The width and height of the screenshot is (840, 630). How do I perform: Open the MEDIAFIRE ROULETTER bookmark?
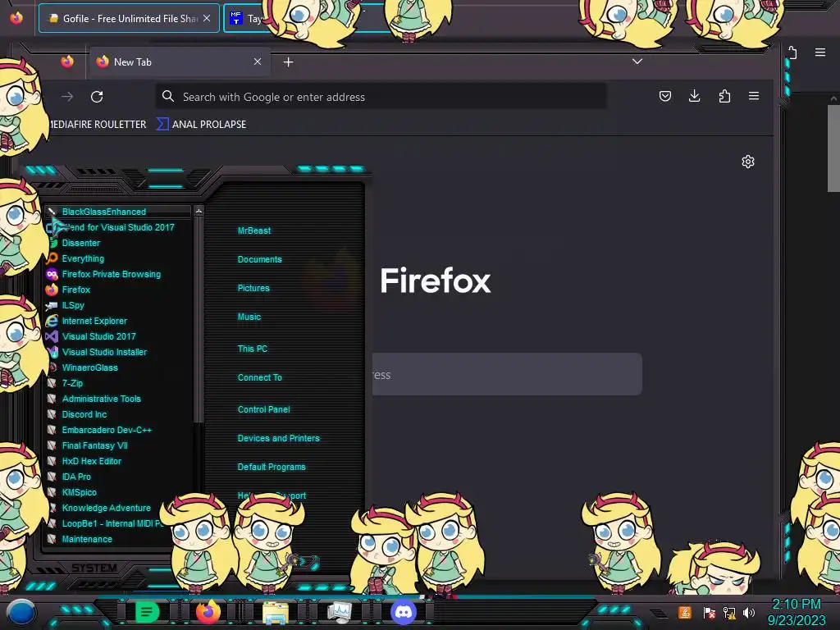click(x=98, y=125)
